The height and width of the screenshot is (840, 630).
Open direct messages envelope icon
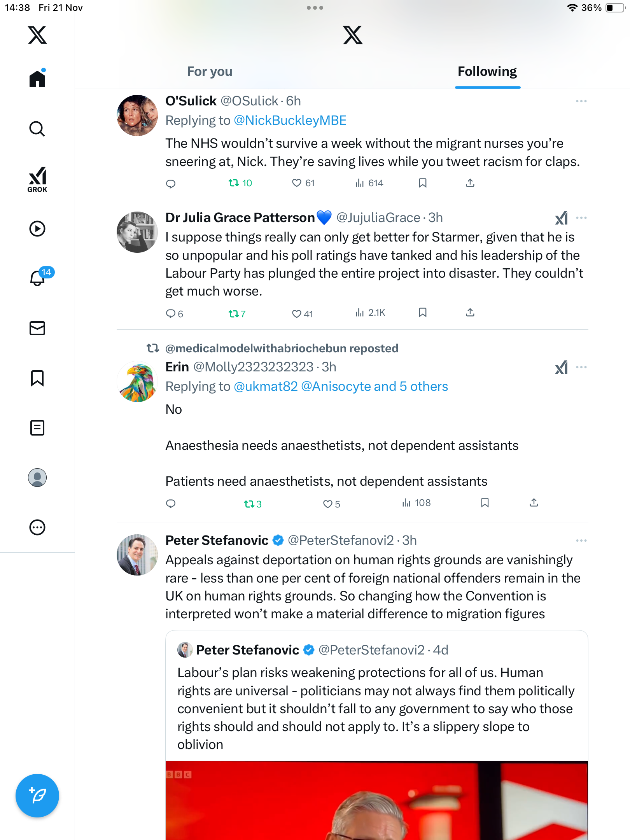[37, 328]
